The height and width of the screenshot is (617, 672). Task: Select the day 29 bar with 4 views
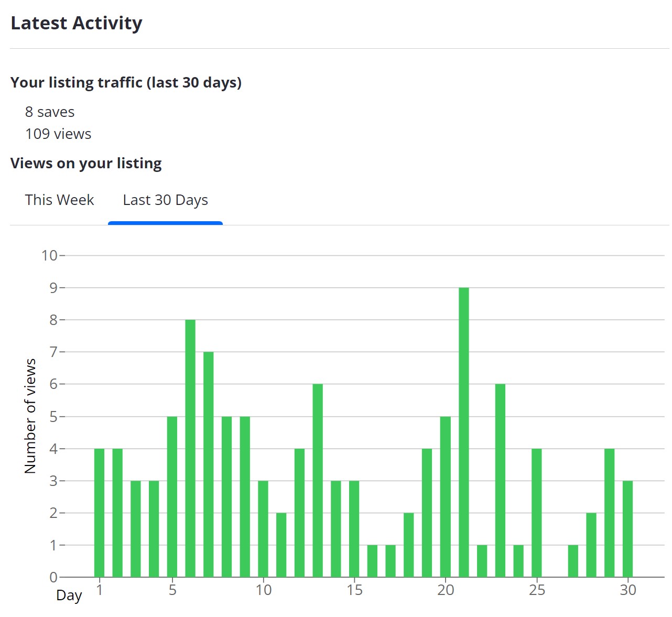610,513
